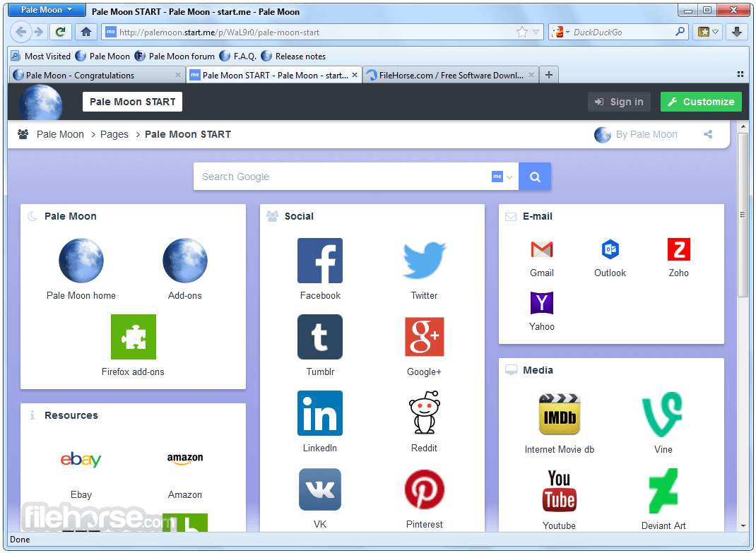
Task: Reload the page with the refresh icon
Action: 60,32
